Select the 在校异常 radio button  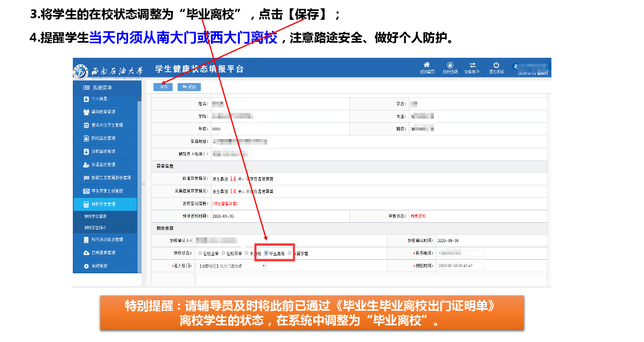tap(224, 254)
